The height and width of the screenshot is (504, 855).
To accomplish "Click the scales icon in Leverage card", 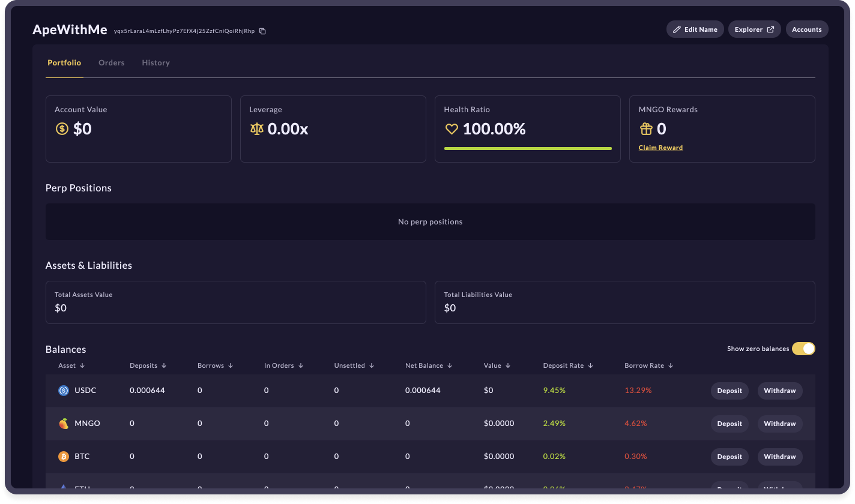I will coord(257,128).
